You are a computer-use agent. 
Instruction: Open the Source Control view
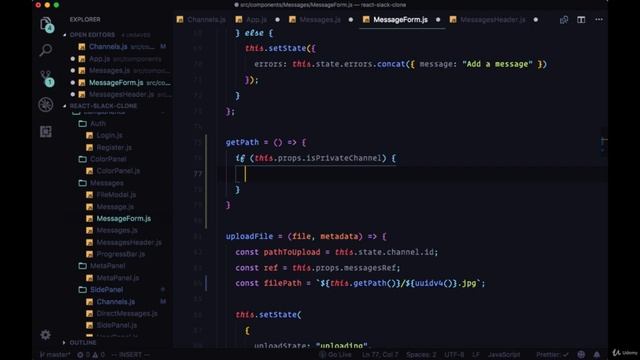coord(46,78)
